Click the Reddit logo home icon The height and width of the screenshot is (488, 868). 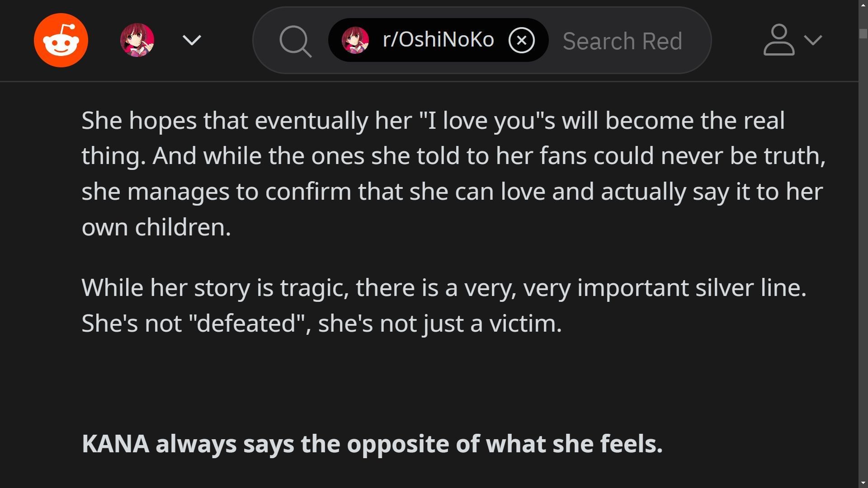click(61, 40)
